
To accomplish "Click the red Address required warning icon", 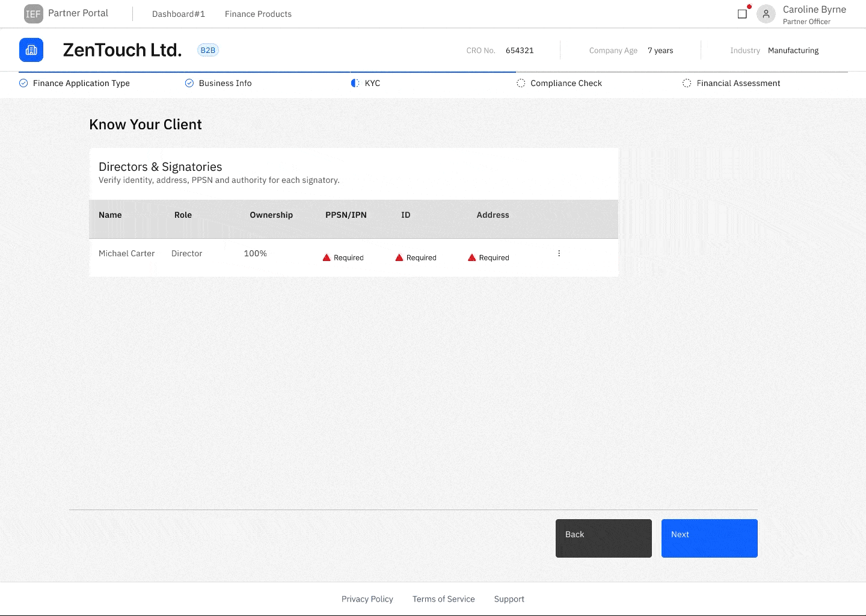I will [472, 257].
